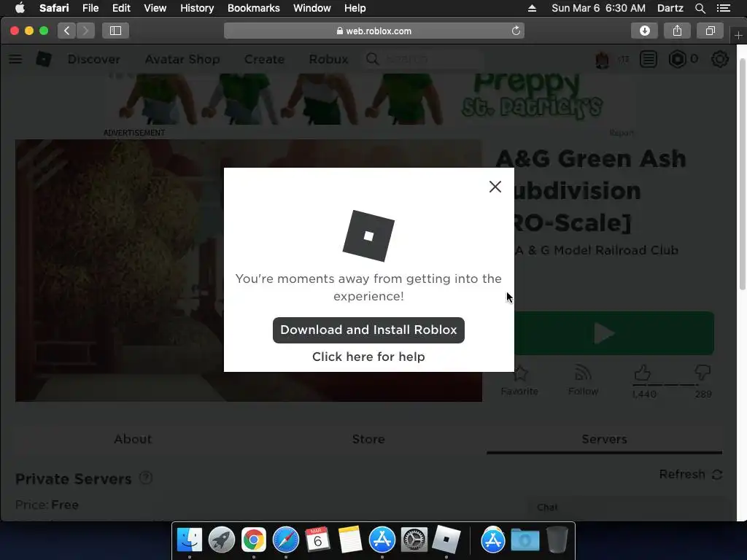Viewport: 747px width, 560px height.
Task: Click the Preppy St. Patrick's ad banner
Action: pos(368,99)
